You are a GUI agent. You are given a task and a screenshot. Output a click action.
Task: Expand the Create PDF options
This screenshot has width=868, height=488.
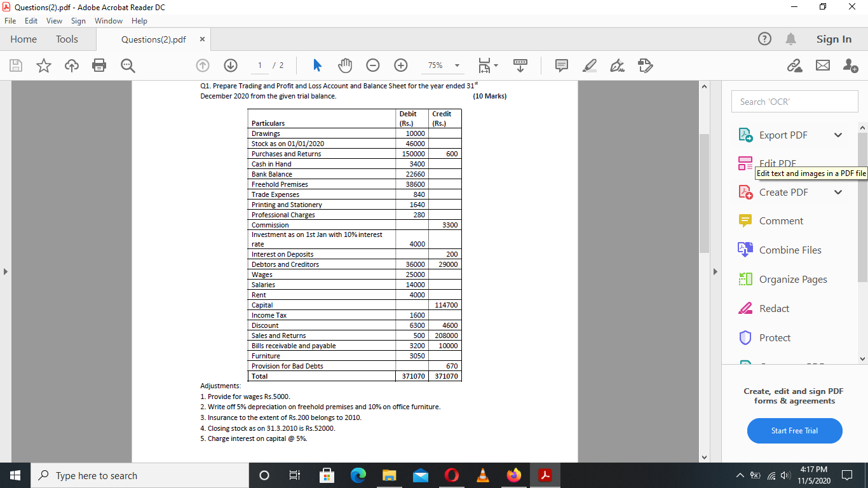point(838,192)
